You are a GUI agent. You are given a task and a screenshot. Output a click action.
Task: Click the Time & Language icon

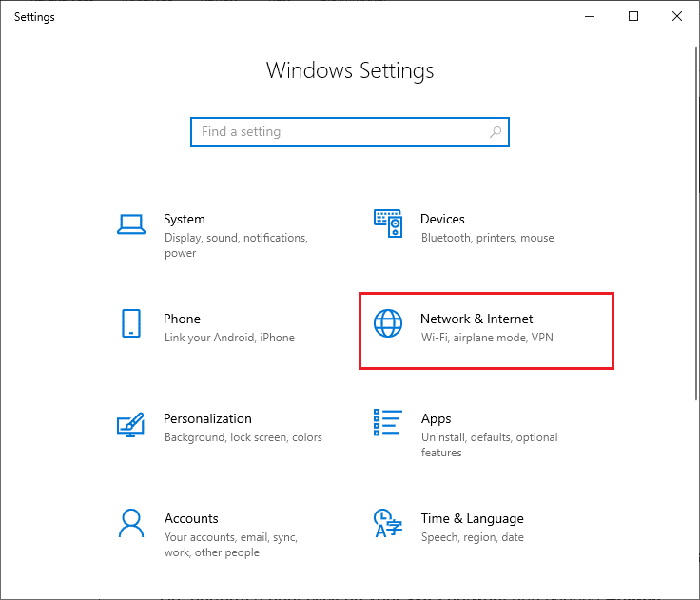click(x=388, y=523)
